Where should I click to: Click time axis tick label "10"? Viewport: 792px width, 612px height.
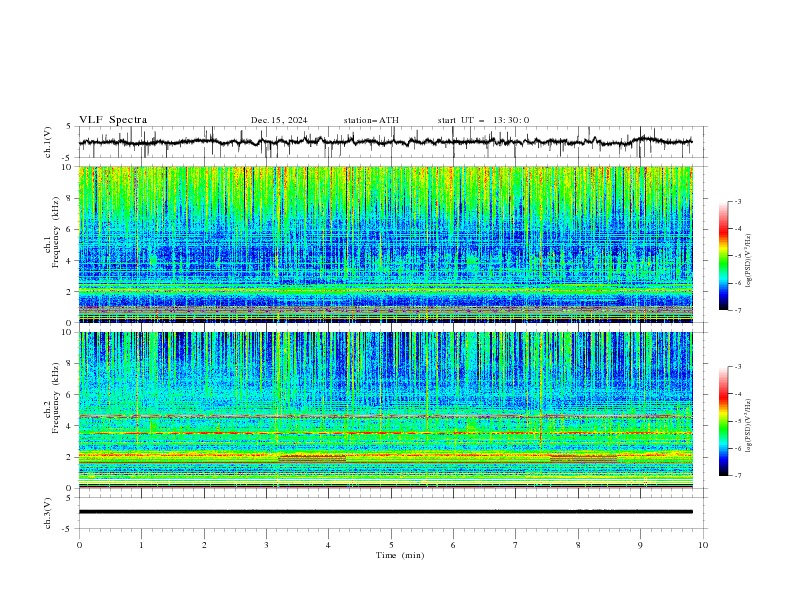tap(703, 545)
